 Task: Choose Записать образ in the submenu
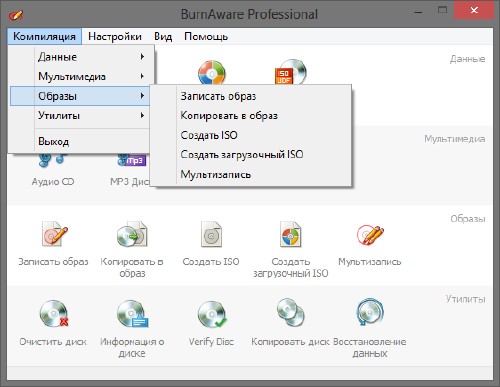click(252, 96)
